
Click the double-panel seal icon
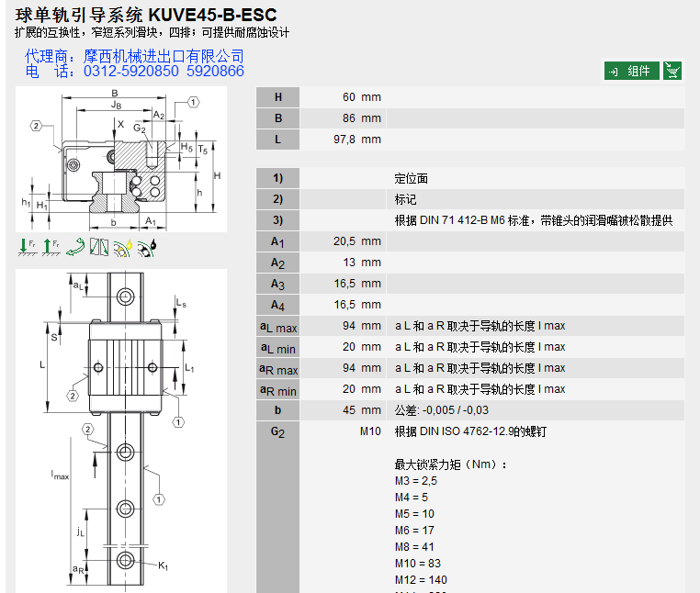pyautogui.click(x=98, y=246)
